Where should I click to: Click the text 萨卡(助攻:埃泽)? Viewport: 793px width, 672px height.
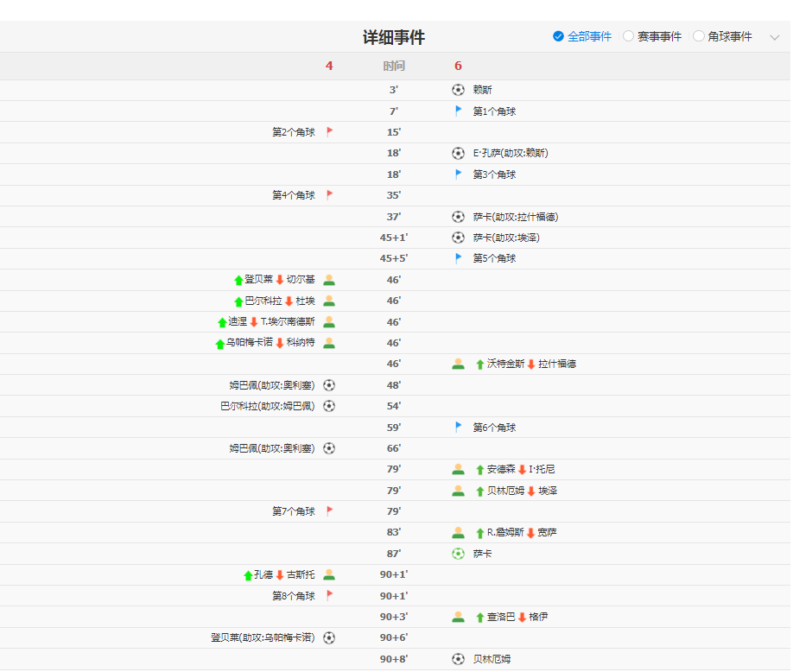(x=506, y=238)
